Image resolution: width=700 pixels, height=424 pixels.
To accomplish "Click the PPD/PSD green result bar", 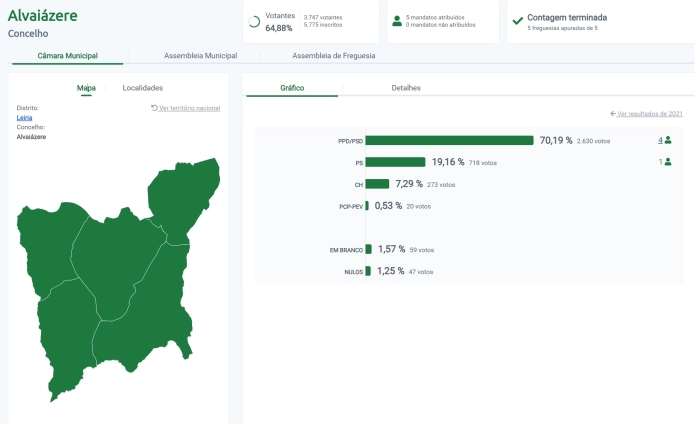I will click(x=449, y=141).
